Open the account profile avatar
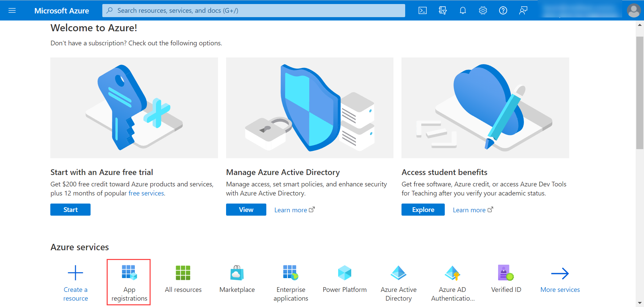644x307 pixels. pyautogui.click(x=634, y=10)
